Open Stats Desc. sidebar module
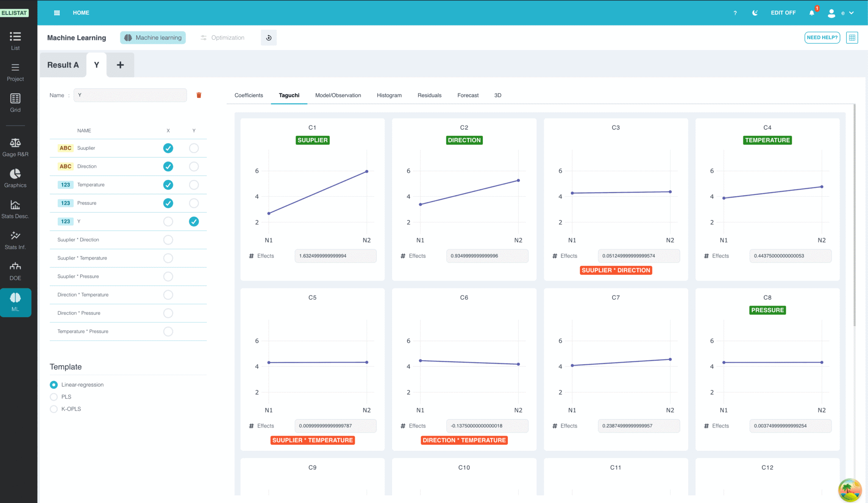The image size is (868, 503). pyautogui.click(x=15, y=209)
